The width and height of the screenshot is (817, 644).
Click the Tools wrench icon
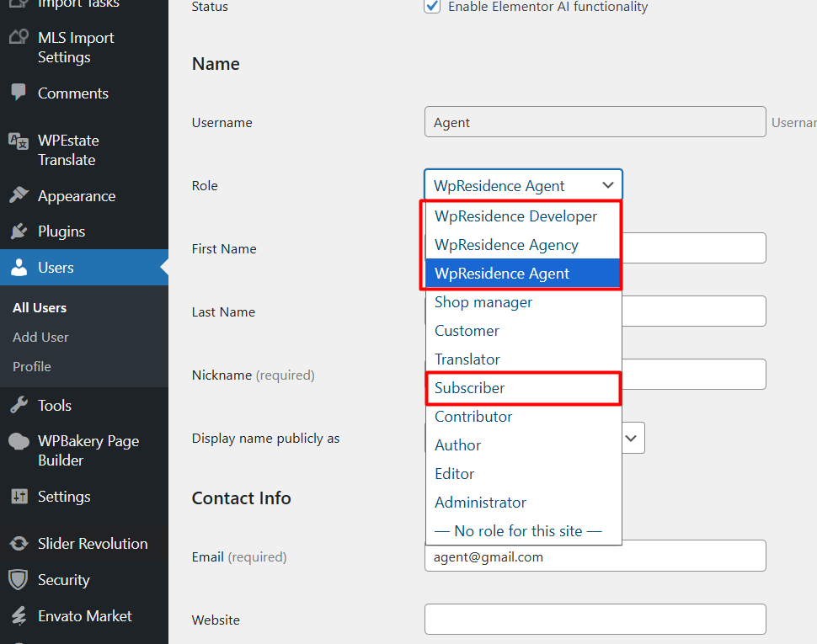pos(19,405)
